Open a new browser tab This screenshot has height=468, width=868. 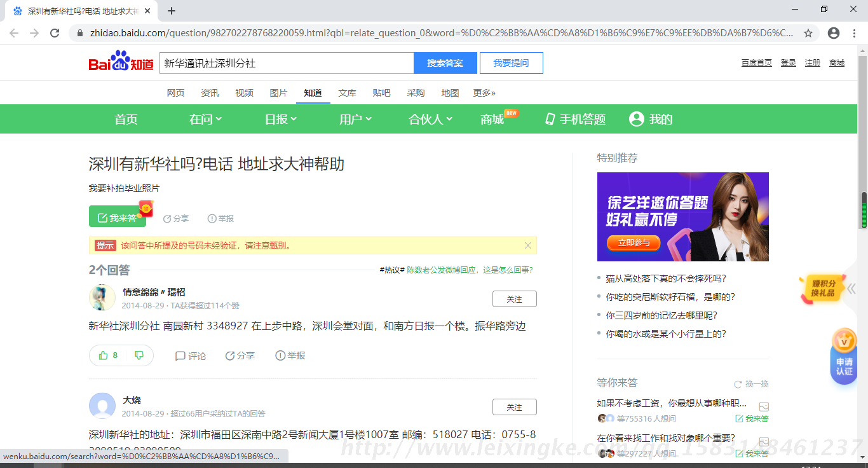[172, 11]
